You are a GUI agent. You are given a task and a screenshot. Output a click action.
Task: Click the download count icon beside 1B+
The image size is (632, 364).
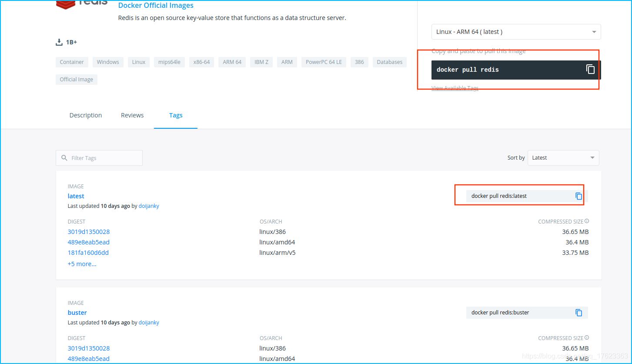(x=59, y=42)
